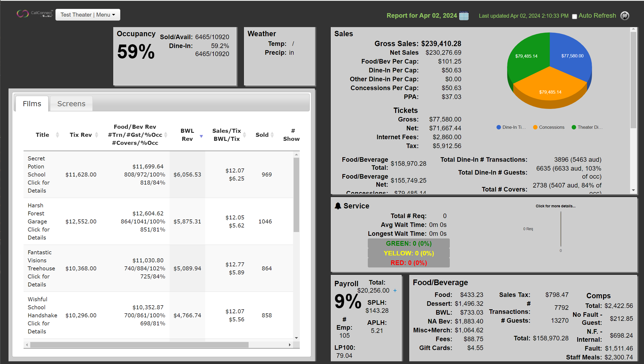Sort by Tix Rev column arrows

pos(97,135)
